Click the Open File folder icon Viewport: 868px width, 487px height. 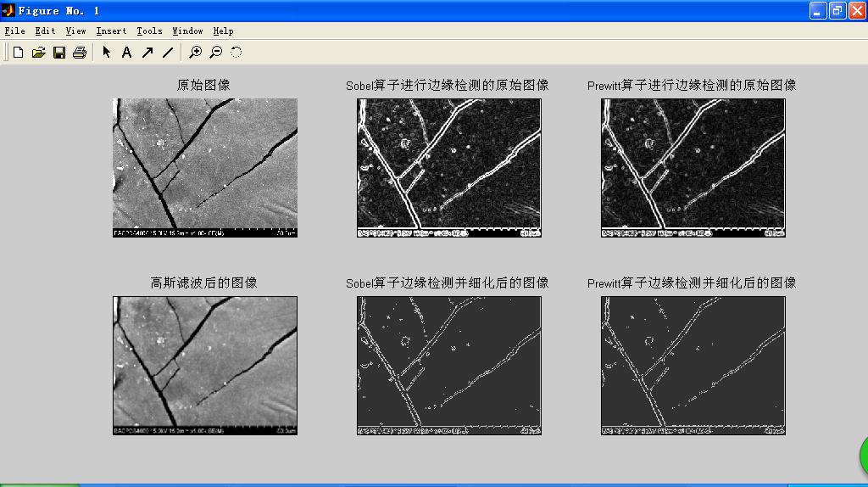39,52
